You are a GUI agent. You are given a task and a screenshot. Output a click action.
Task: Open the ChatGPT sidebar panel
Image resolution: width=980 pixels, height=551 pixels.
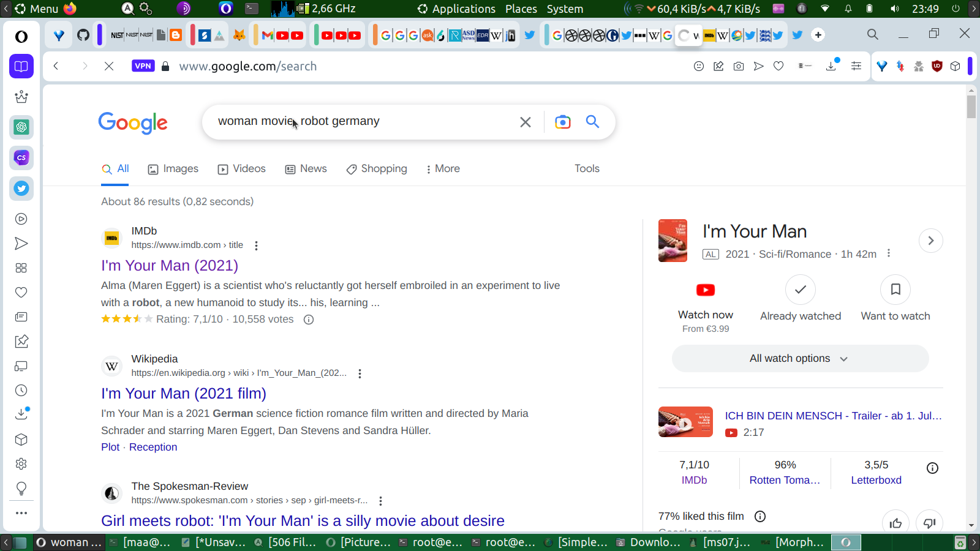pos(21,127)
